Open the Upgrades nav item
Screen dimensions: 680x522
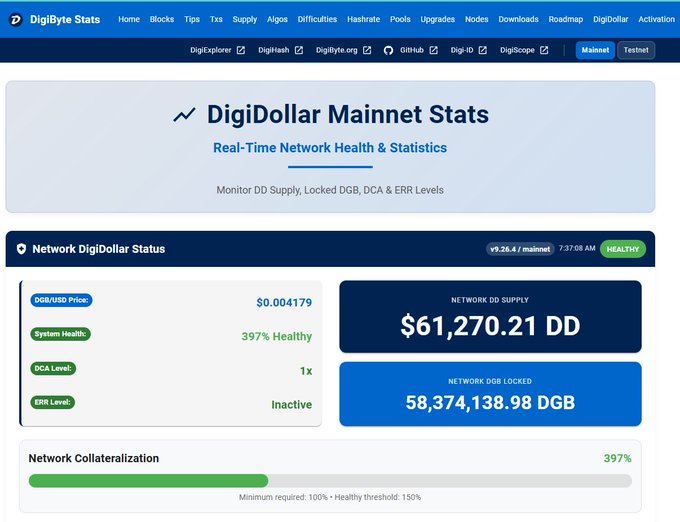tap(438, 20)
